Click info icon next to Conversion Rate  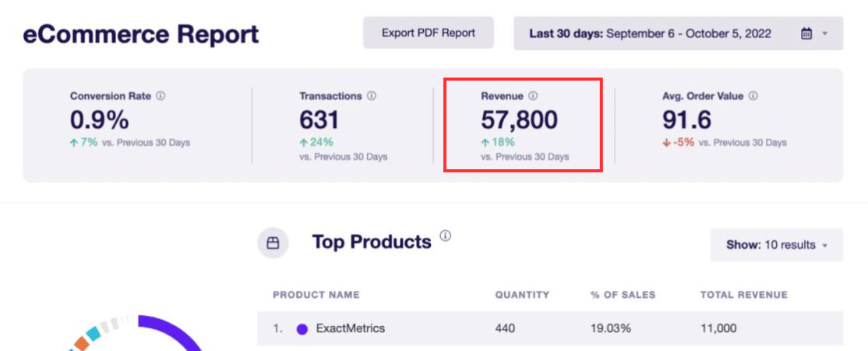click(x=161, y=95)
